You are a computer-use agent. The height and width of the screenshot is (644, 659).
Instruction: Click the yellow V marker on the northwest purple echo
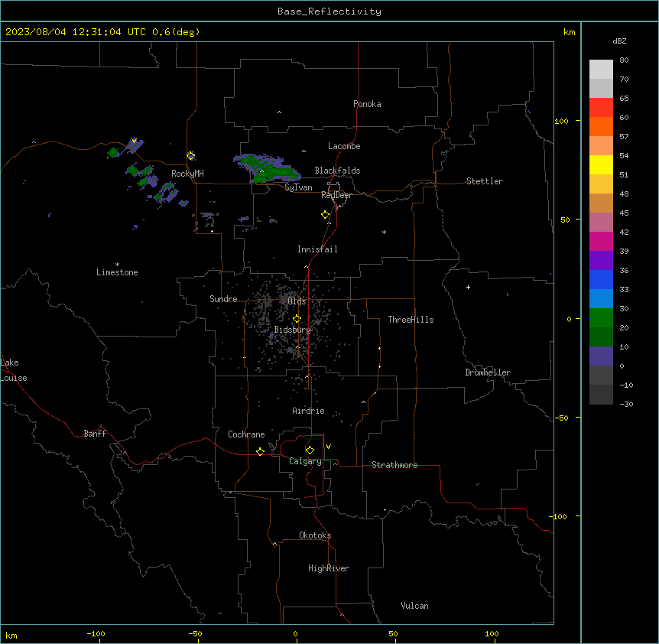click(134, 141)
